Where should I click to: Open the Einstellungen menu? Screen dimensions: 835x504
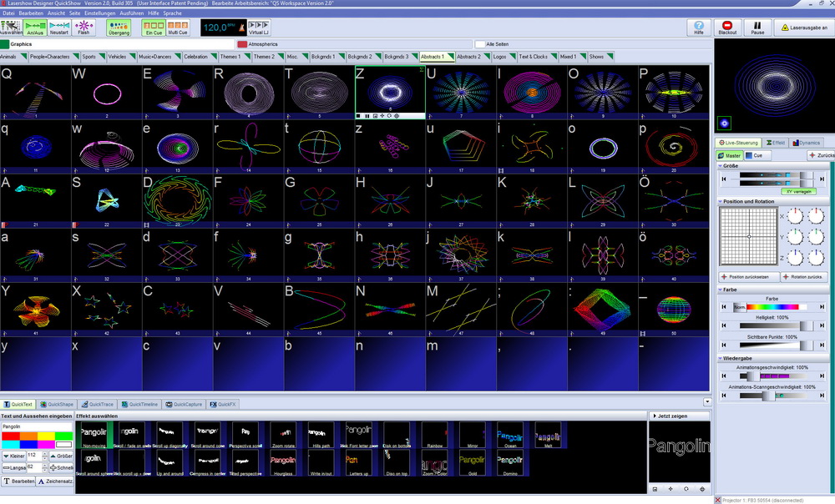[100, 13]
